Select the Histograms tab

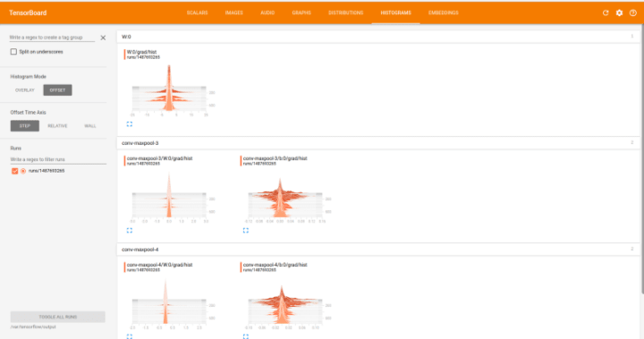pos(396,13)
